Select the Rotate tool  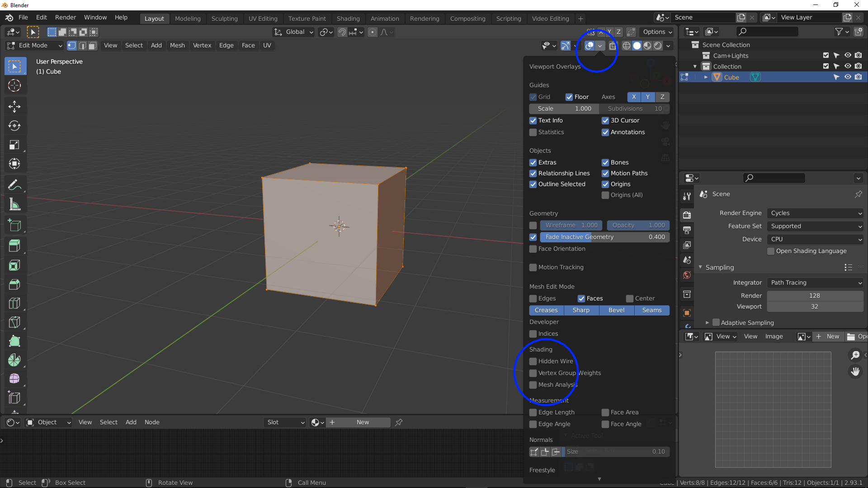pos(14,126)
